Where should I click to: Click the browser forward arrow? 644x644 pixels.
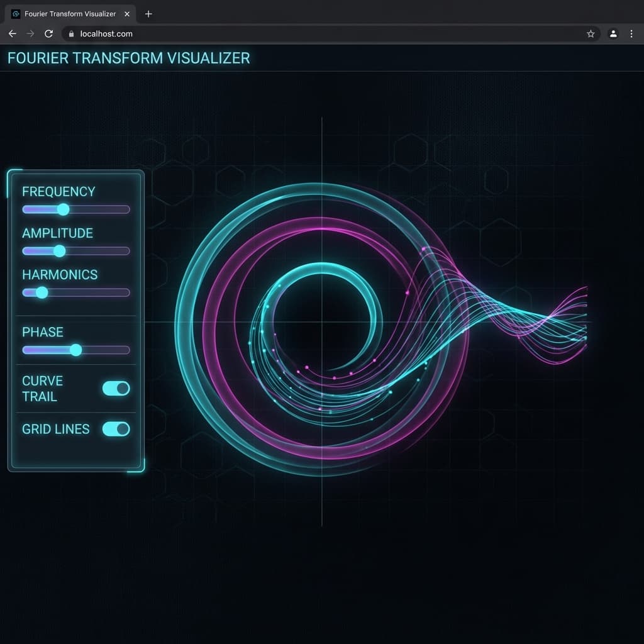tap(30, 34)
